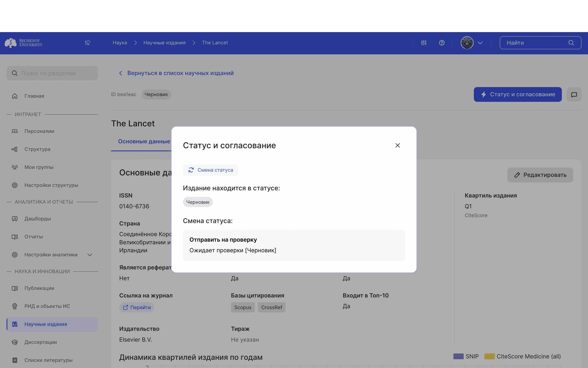Click the CrossRef citation base tag
The width and height of the screenshot is (588, 368).
pyautogui.click(x=272, y=307)
